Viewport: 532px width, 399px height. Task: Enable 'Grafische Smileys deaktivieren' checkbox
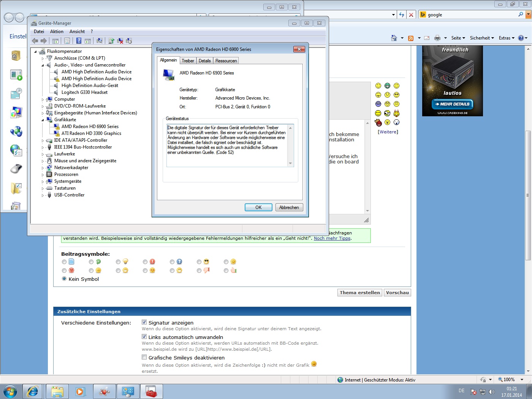144,357
